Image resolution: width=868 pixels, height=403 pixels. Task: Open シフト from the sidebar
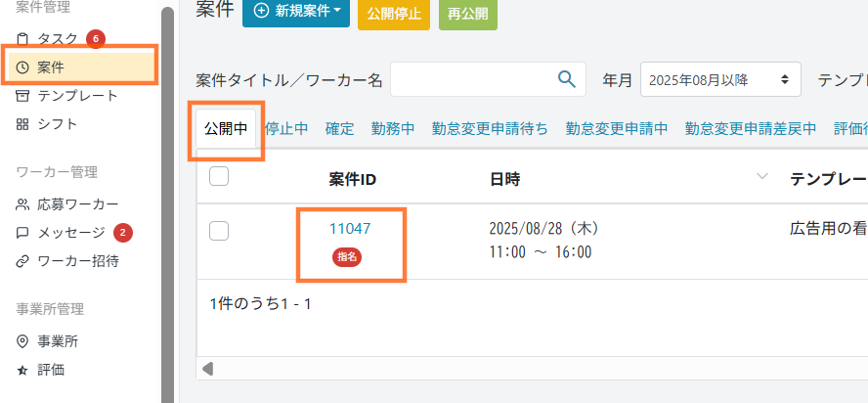58,124
